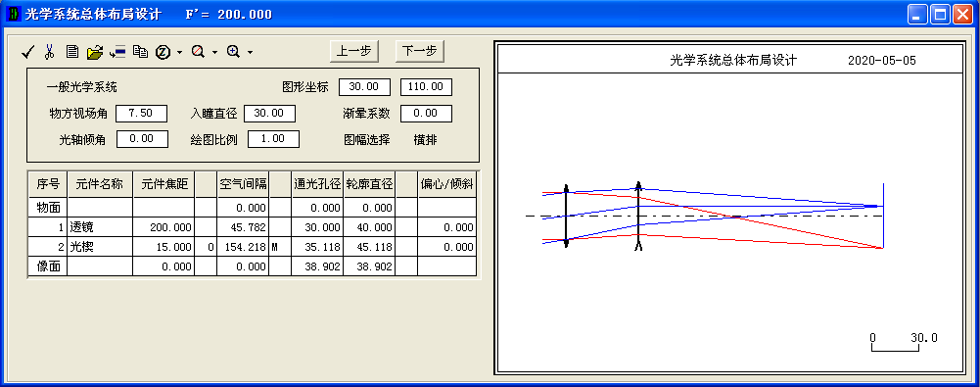Image resolution: width=980 pixels, height=387 pixels.
Task: Click the insert row icon
Action: tap(117, 53)
